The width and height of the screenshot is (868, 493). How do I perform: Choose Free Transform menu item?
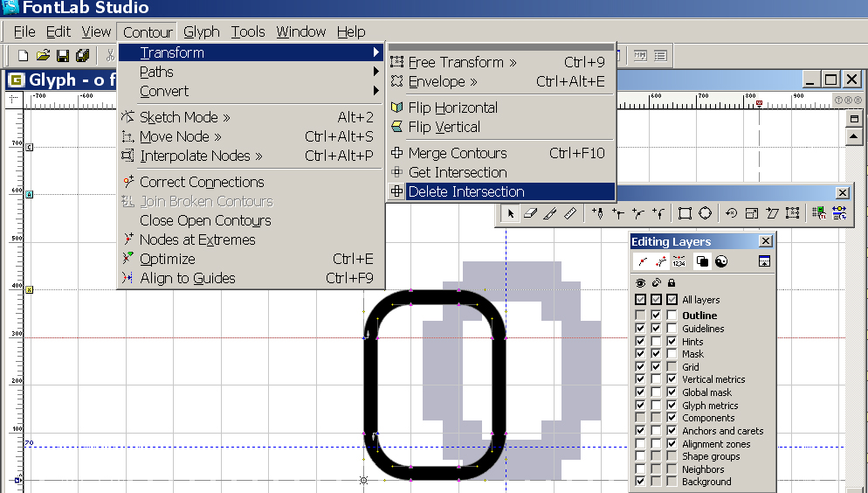click(501, 62)
